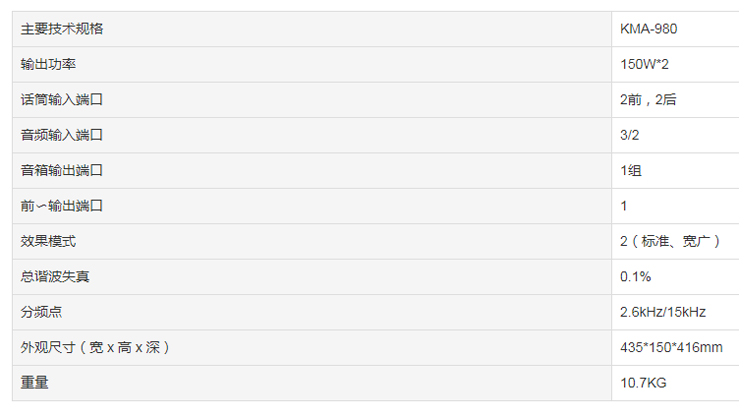This screenshot has height=417, width=750.
Task: Click the 主要技术规格 header cell
Action: [62, 29]
